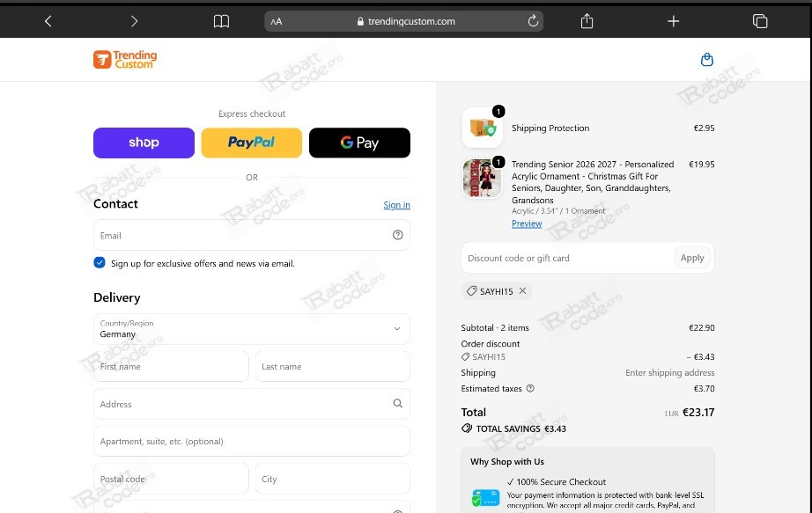Click the Sign in link

pyautogui.click(x=396, y=205)
